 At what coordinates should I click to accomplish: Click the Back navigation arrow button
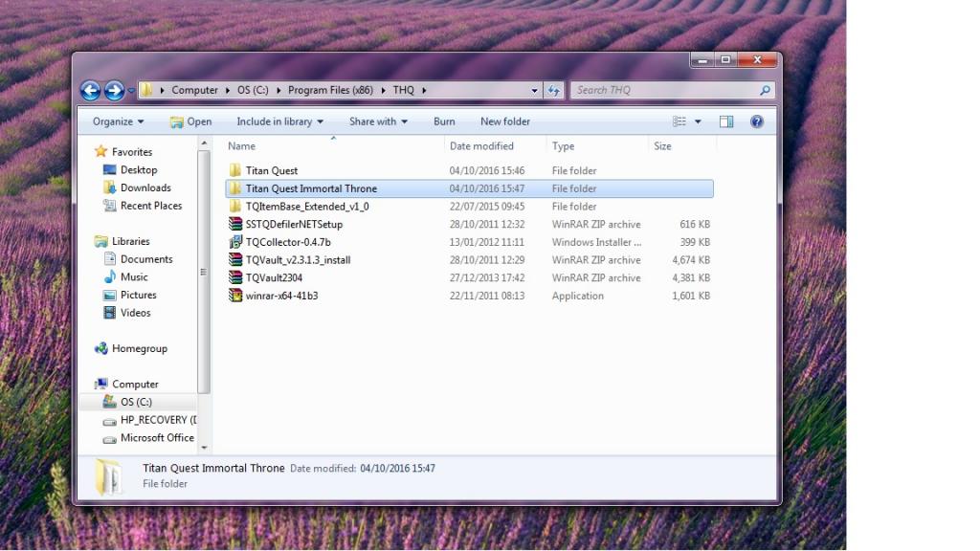pyautogui.click(x=90, y=91)
